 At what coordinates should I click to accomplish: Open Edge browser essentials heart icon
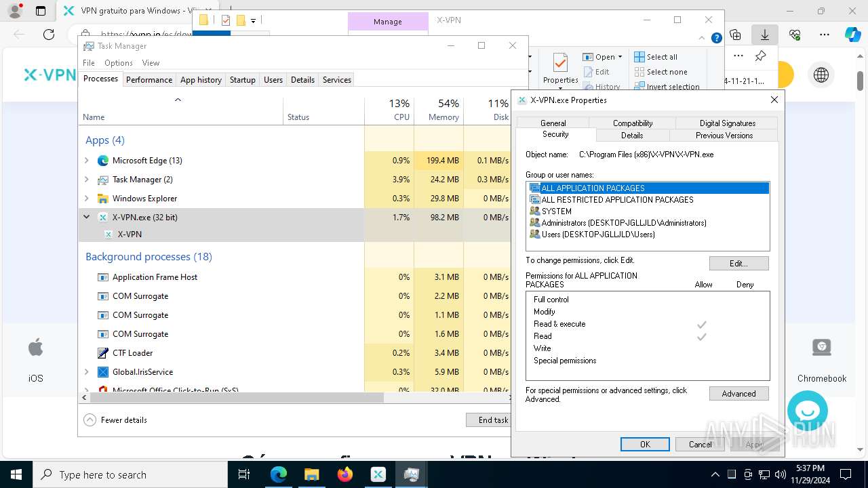795,35
